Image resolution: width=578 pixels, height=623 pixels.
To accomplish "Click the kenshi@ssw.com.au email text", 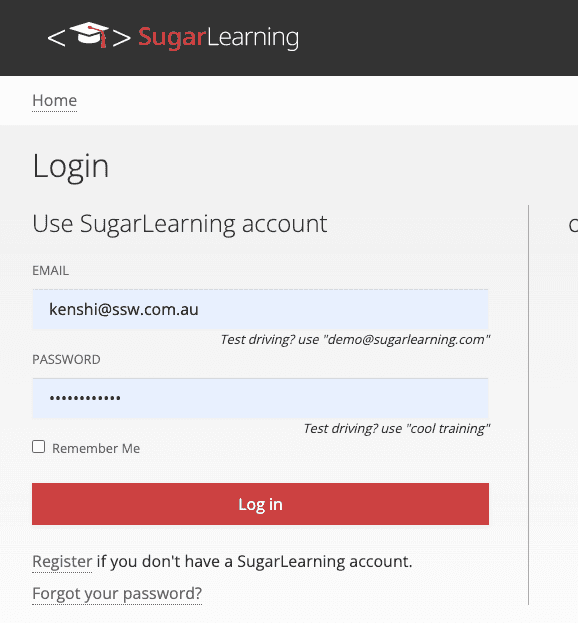I will pyautogui.click(x=124, y=309).
